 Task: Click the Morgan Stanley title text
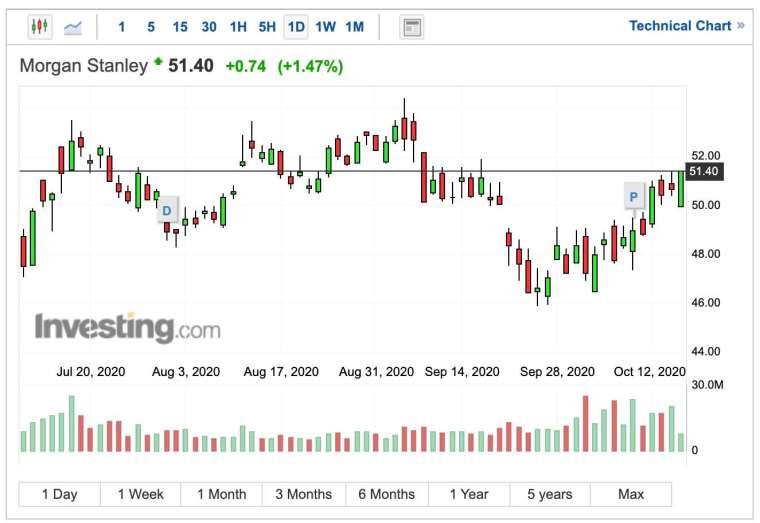(84, 65)
